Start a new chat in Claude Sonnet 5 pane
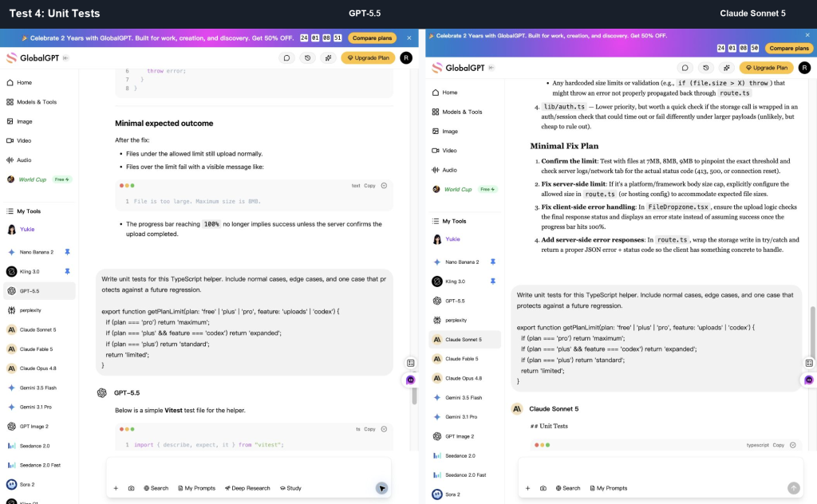 click(x=685, y=68)
